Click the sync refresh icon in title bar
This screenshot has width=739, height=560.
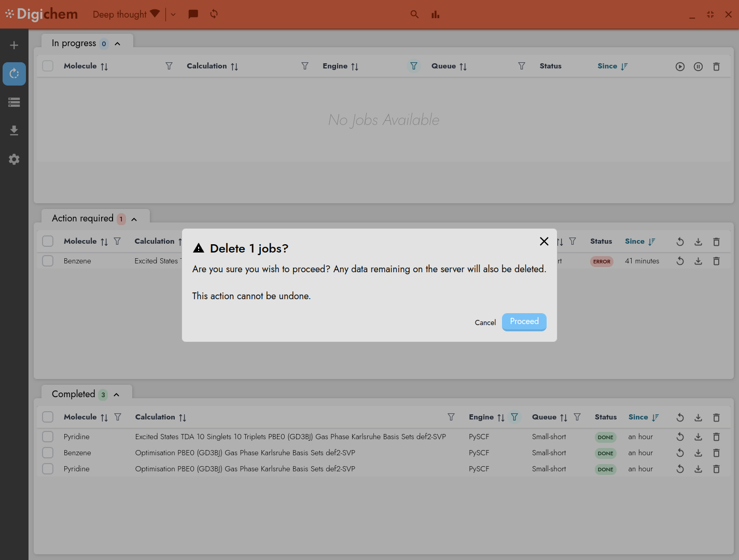pyautogui.click(x=214, y=14)
